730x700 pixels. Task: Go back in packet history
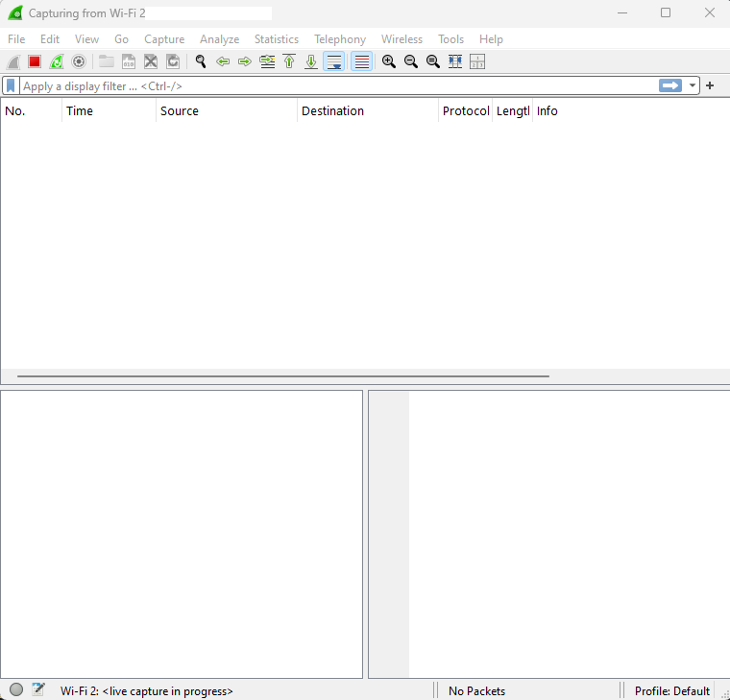click(x=223, y=61)
